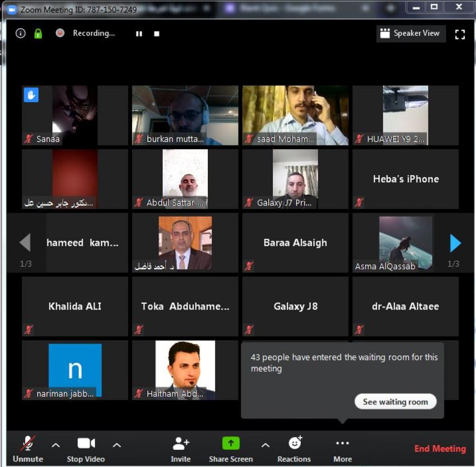Screen dimensions: 476x467
Task: Enter full screen mode
Action: click(x=460, y=34)
